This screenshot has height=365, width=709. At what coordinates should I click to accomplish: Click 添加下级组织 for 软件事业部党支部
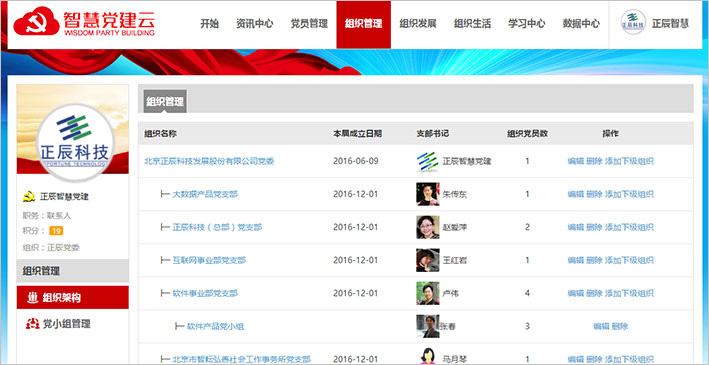(x=629, y=293)
